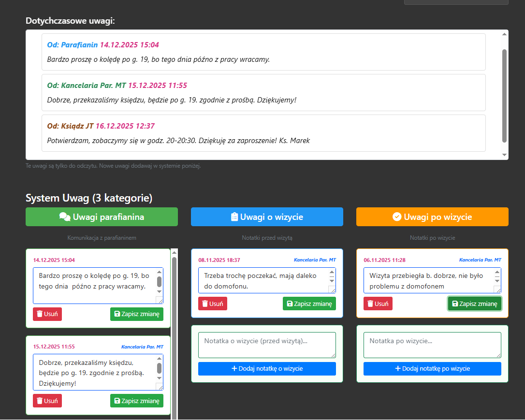525x420 pixels.
Task: Click the checkmark icon in Uwagi po wizycie
Action: tap(397, 217)
